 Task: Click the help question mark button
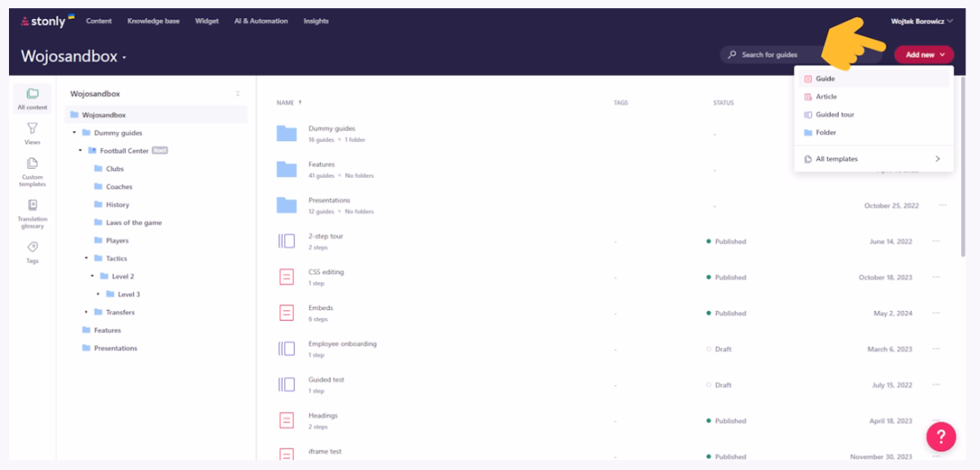click(941, 437)
